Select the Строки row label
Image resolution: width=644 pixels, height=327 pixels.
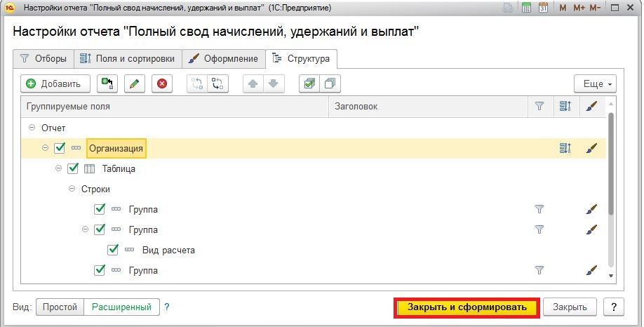[95, 189]
